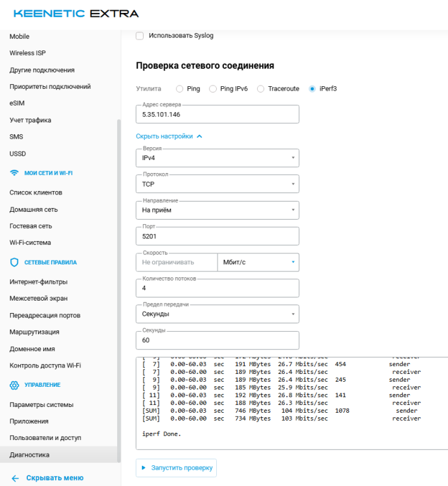The height and width of the screenshot is (486, 448).
Task: Click the Wi-Fi icon beside МОИ СЕТИ И WI-FI
Action: click(x=14, y=173)
